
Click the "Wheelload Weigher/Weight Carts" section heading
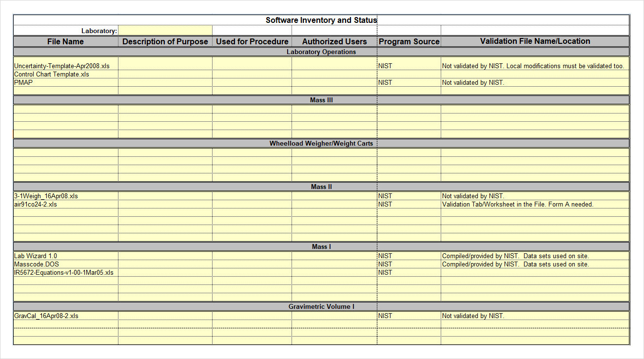[321, 143]
